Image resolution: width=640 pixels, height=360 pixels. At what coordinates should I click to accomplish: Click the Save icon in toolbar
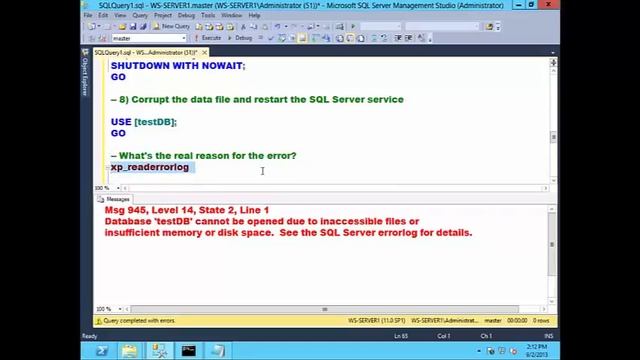133,27
